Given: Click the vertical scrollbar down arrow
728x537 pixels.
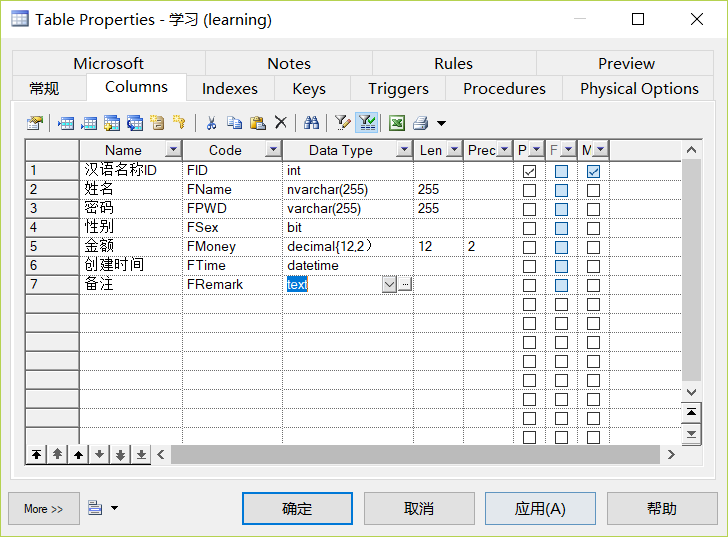Looking at the screenshot, I should tap(691, 392).
